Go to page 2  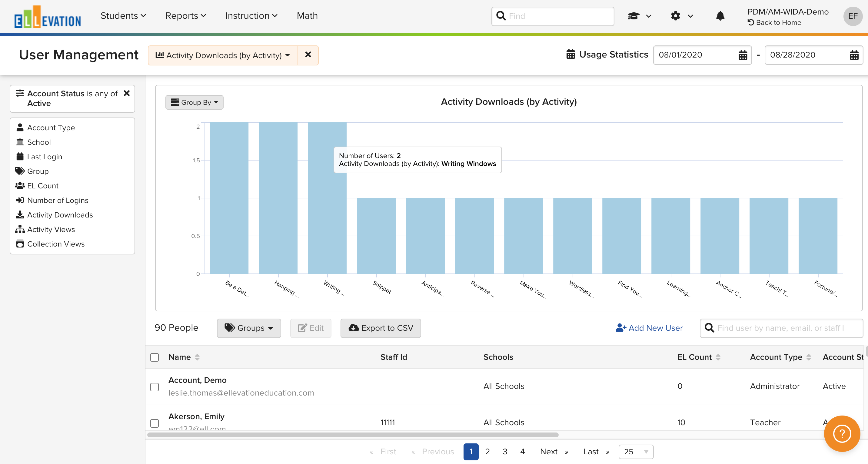coord(487,452)
